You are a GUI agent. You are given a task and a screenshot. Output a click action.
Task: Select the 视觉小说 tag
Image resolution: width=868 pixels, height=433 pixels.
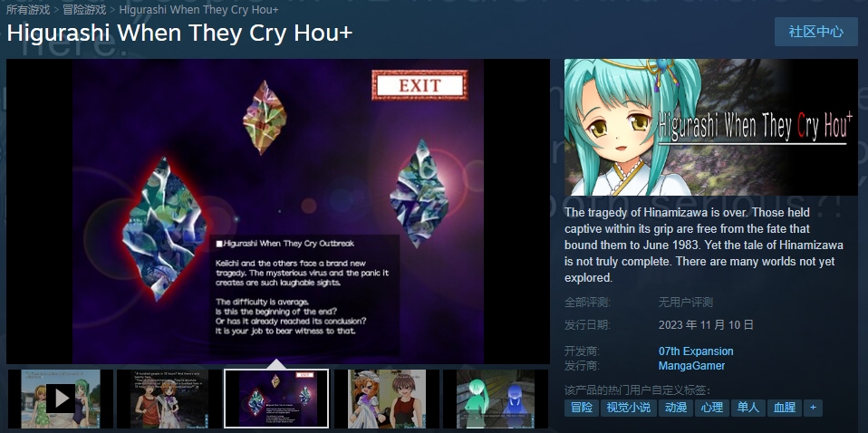pos(628,408)
